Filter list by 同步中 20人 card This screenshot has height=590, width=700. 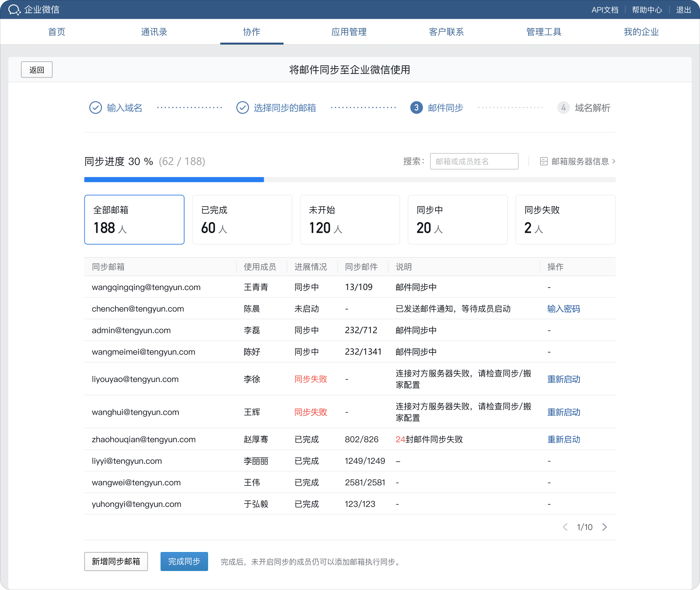click(457, 220)
